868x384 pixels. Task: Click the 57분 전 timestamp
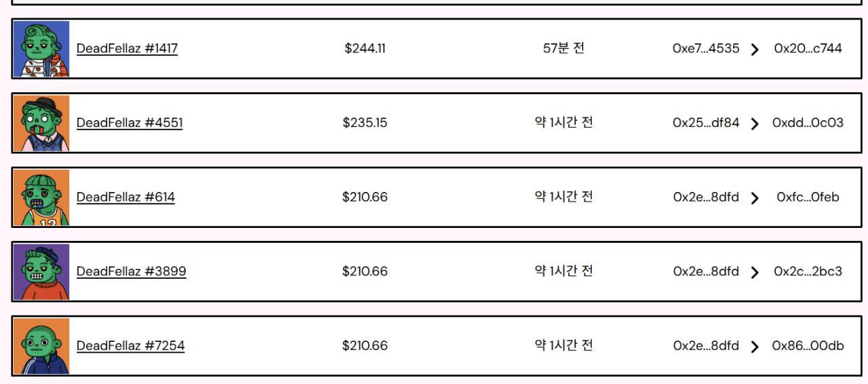[x=564, y=48]
